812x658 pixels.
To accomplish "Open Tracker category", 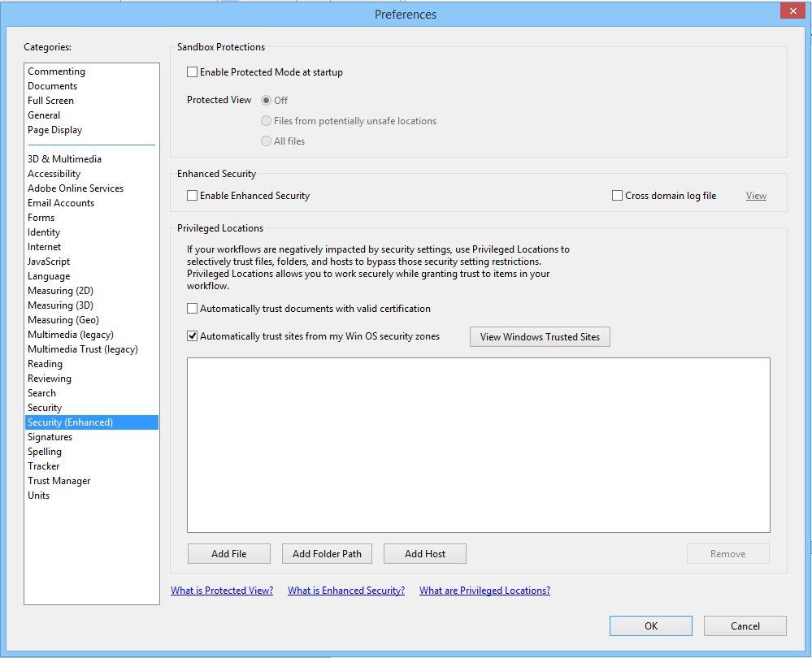I will coord(92,466).
